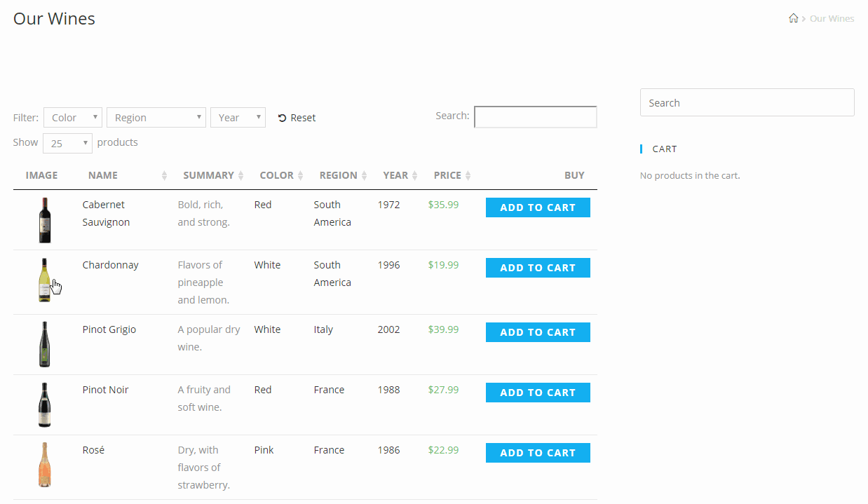The image size is (868, 504).
Task: Sort the NAME column using its sort arrows
Action: click(163, 175)
